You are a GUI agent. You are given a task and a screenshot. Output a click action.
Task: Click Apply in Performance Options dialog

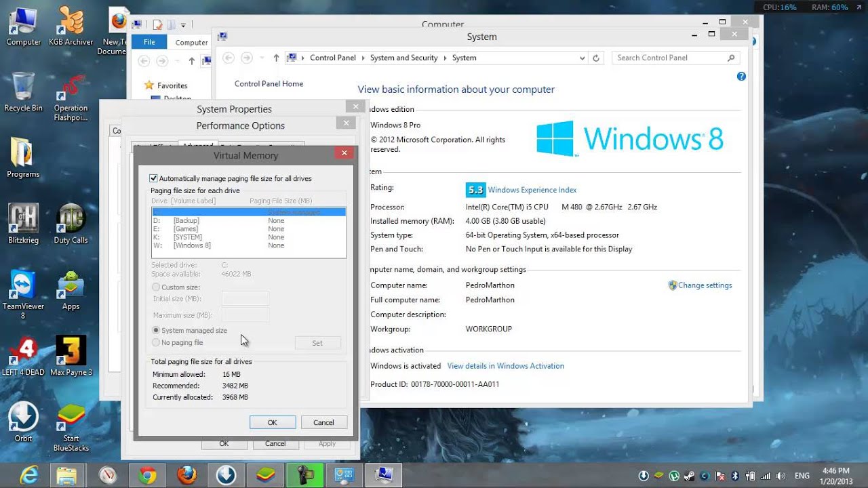click(x=327, y=443)
